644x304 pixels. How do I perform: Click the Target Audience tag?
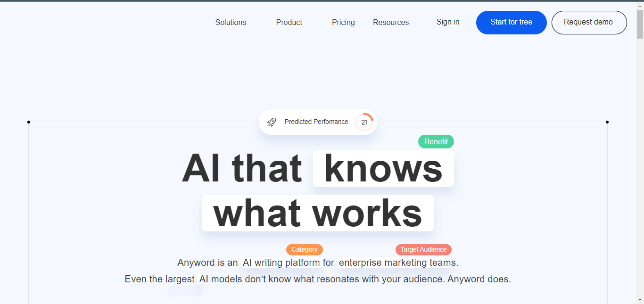[423, 249]
